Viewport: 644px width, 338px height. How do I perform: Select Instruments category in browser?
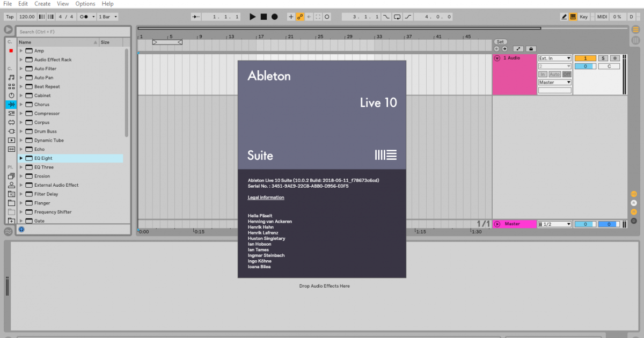tap(11, 95)
